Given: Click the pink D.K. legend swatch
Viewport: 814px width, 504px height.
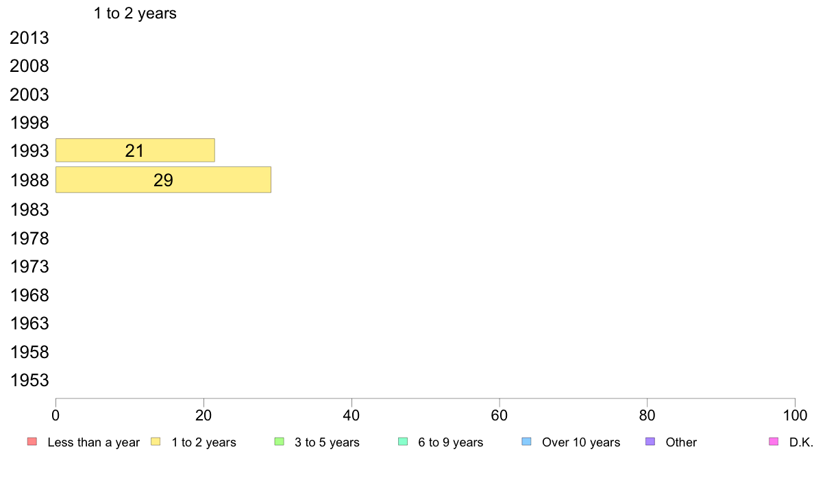Looking at the screenshot, I should 774,442.
